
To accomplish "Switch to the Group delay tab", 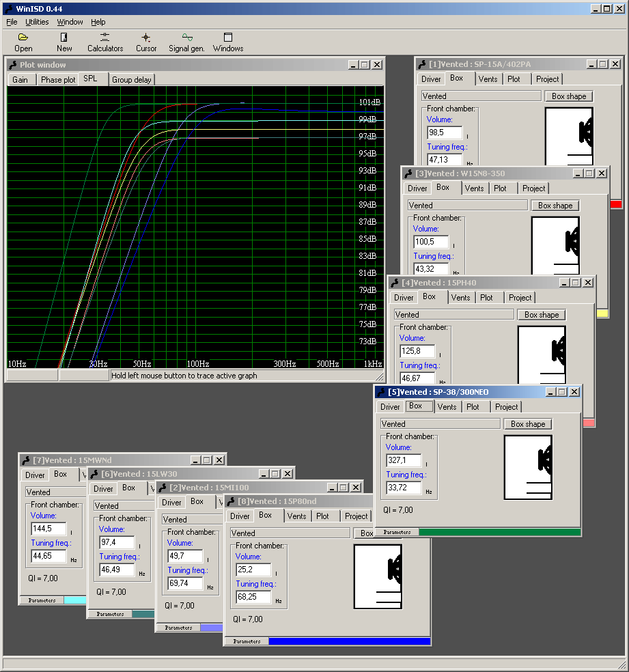I will [132, 80].
